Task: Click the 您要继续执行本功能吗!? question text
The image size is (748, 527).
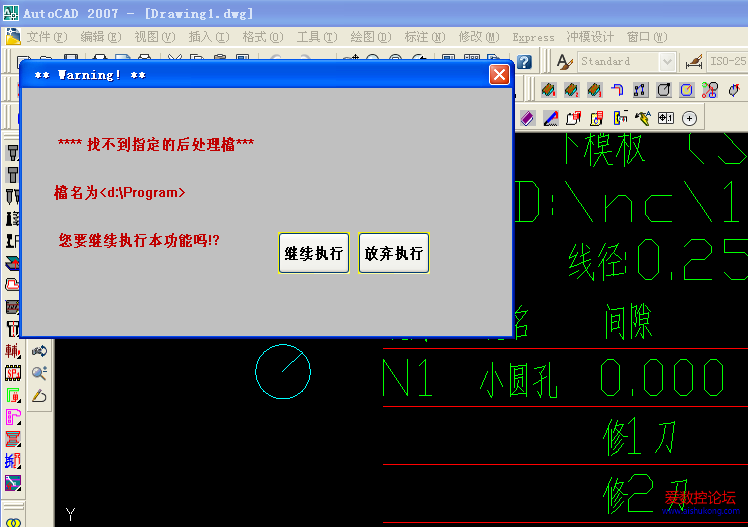Action: point(139,240)
